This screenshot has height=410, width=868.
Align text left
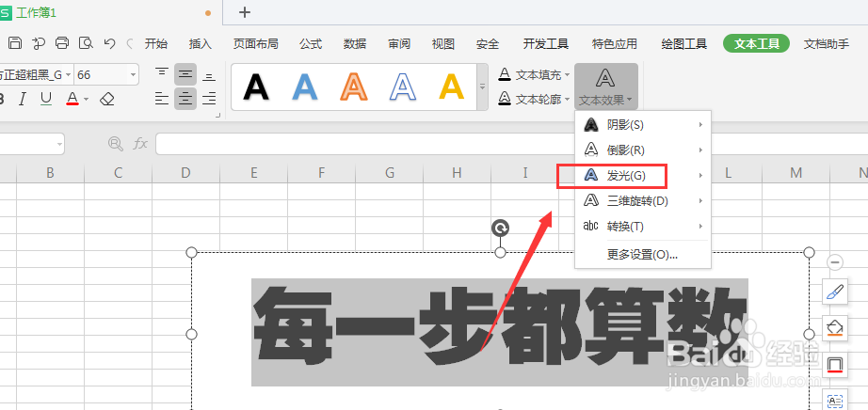pos(162,99)
